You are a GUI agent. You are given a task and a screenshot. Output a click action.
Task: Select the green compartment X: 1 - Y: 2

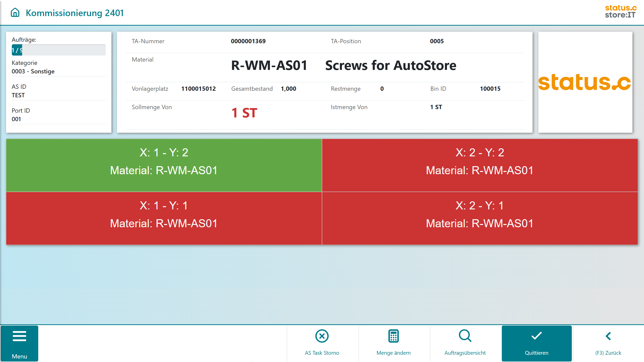pos(164,165)
